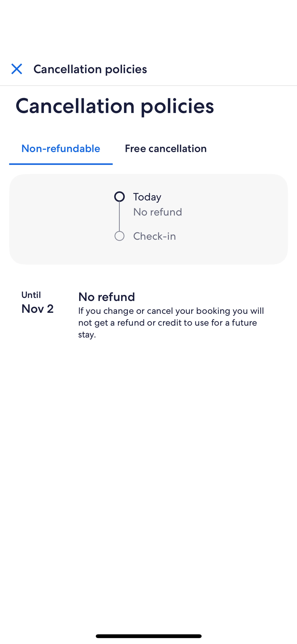Tap the Today timeline circle marker
The width and height of the screenshot is (297, 644).
point(120,197)
